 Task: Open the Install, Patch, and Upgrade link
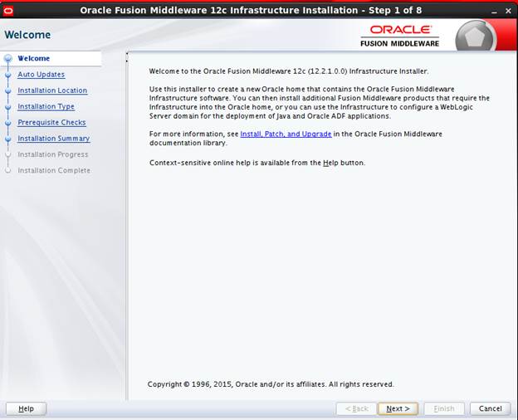point(286,134)
